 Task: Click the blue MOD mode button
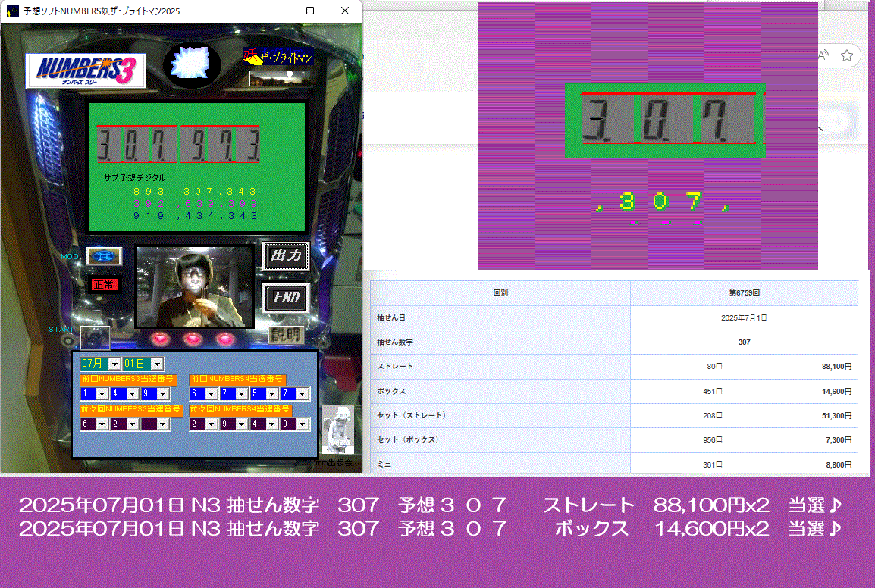point(104,256)
